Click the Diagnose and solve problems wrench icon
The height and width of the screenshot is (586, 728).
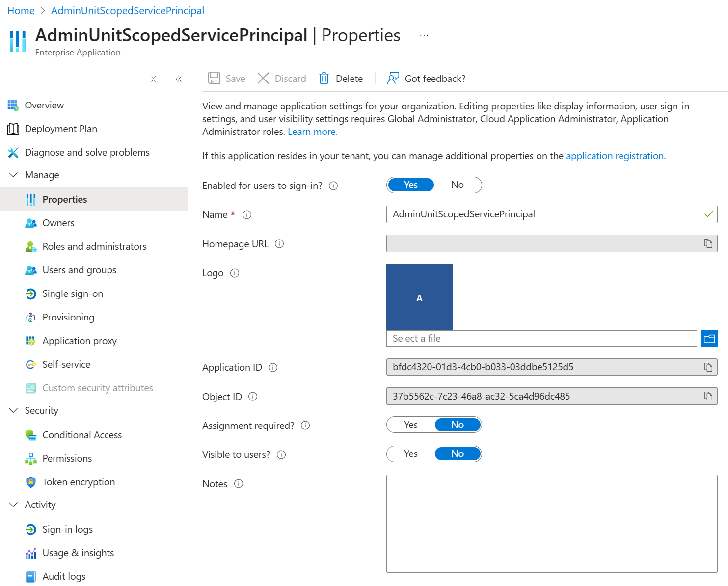click(13, 152)
